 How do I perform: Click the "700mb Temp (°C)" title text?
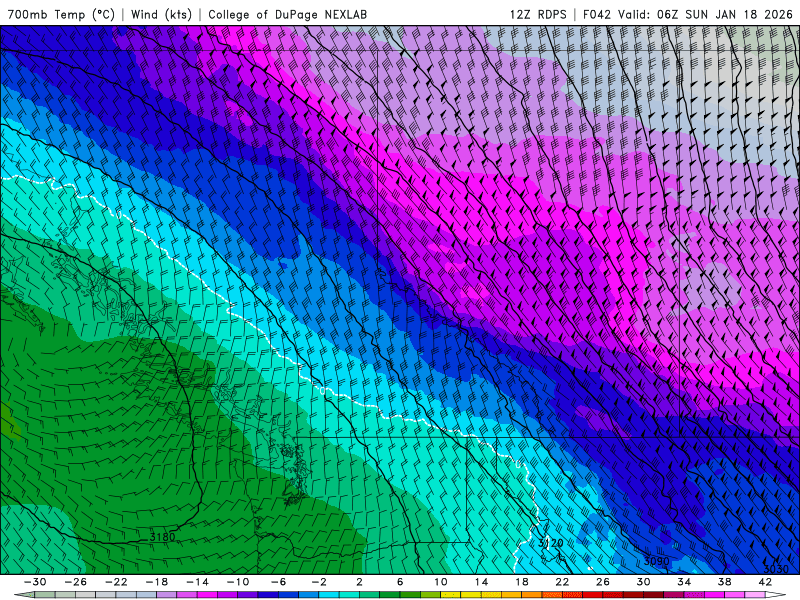point(61,14)
